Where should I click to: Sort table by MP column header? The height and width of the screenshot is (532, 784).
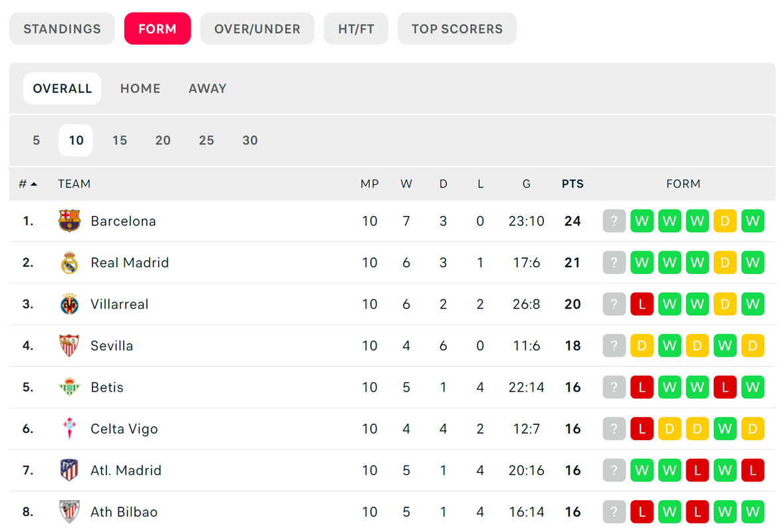pyautogui.click(x=370, y=184)
